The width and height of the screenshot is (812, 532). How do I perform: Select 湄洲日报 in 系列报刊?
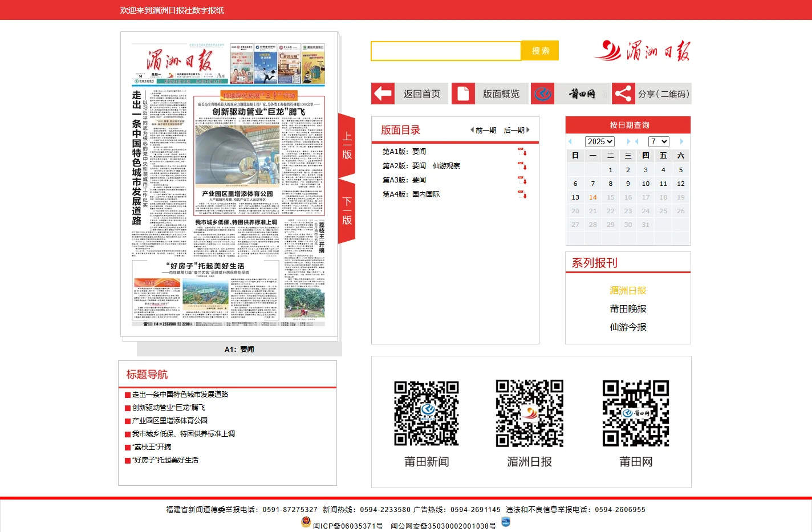628,290
